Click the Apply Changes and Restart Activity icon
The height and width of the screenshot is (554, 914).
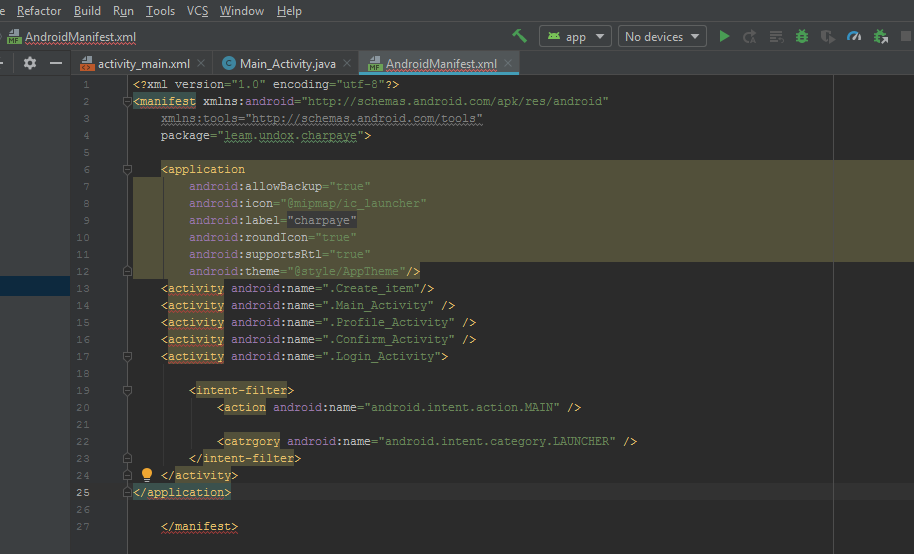(x=750, y=36)
